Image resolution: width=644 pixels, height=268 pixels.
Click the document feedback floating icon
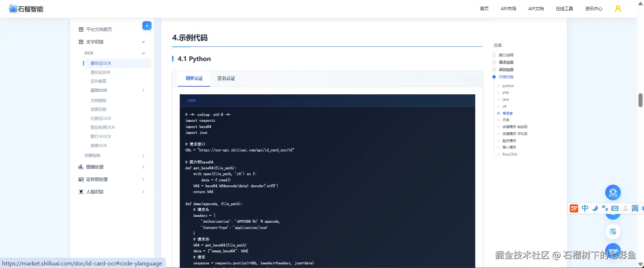tap(613, 231)
